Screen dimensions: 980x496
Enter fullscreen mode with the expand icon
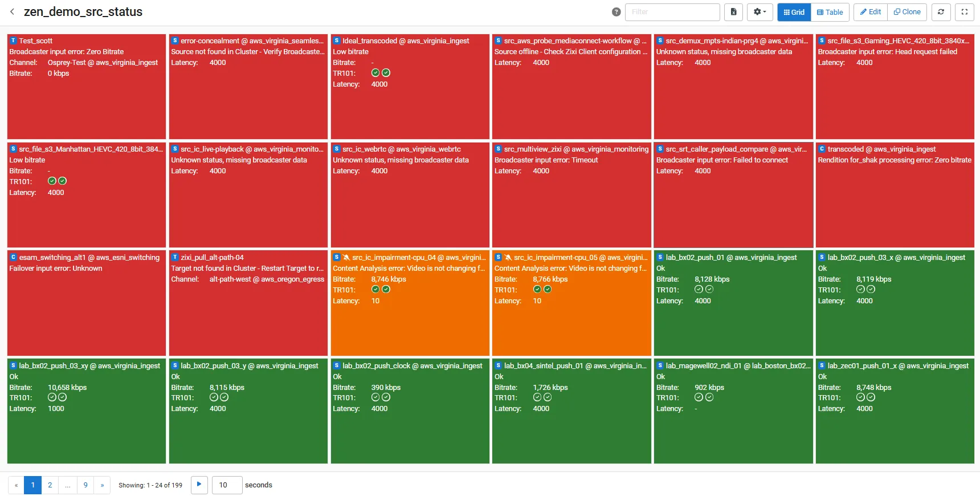[x=965, y=12]
